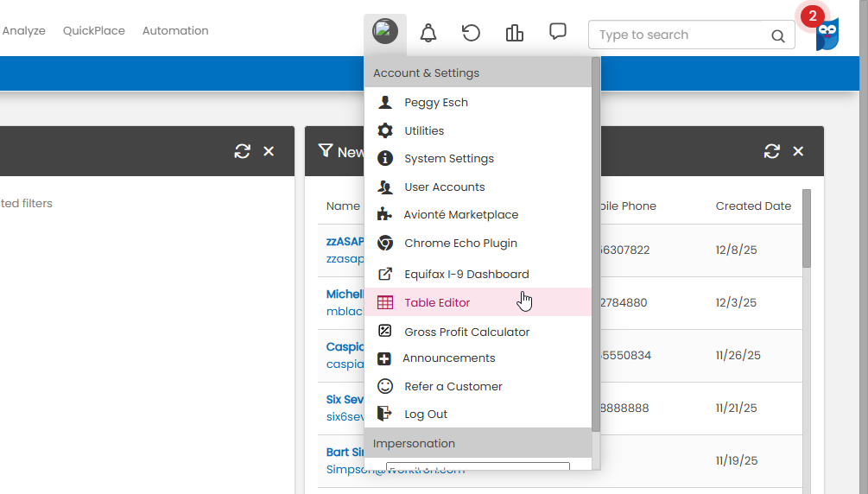Click the account menu scrollbar

(596, 244)
